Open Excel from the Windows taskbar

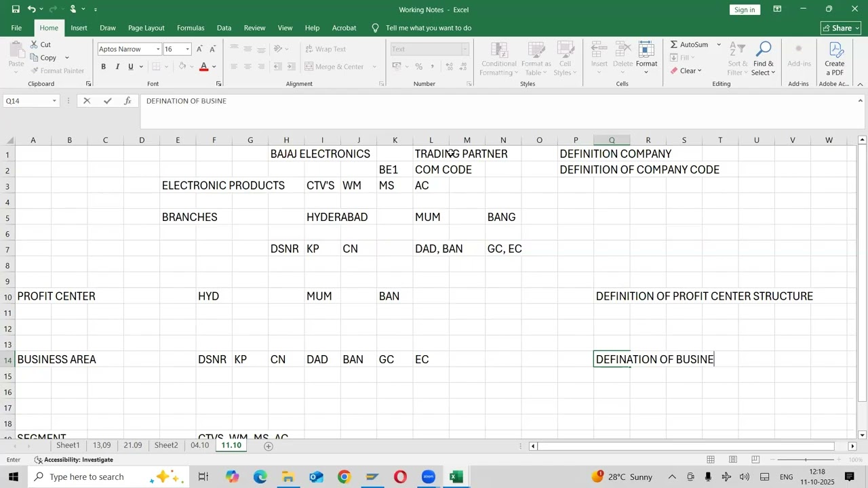[456, 477]
